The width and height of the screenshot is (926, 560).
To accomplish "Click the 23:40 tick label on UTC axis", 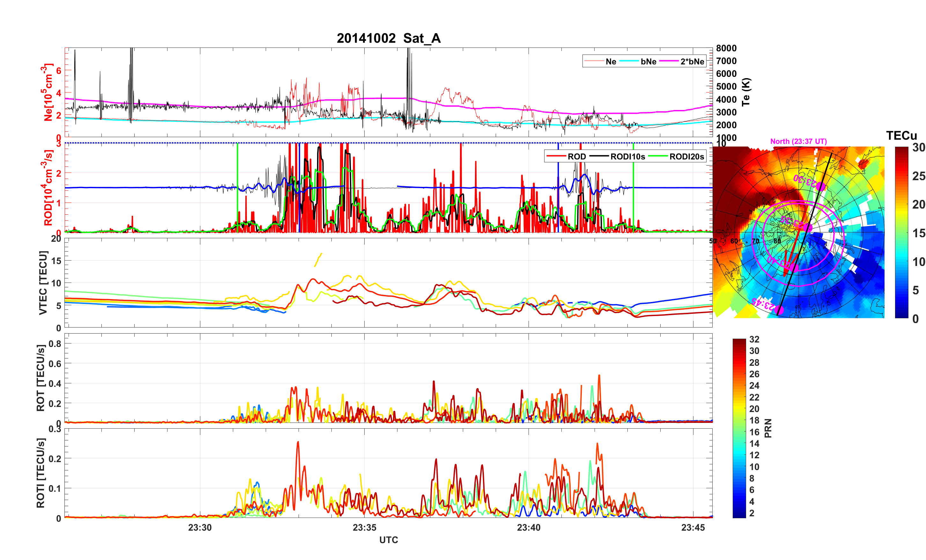I will (x=529, y=527).
